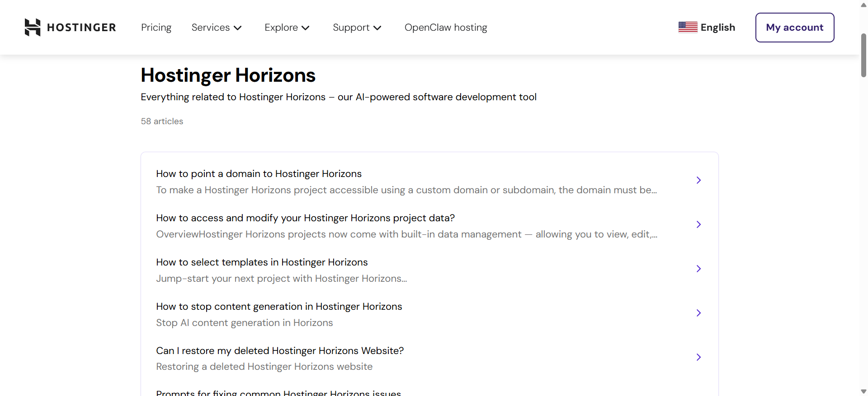
Task: Click chevron arrow beside the select templates article
Action: (698, 269)
